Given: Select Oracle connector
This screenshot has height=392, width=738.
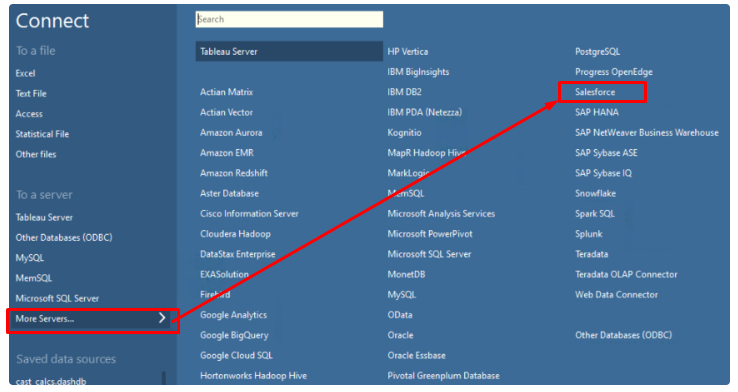Looking at the screenshot, I should coord(401,335).
